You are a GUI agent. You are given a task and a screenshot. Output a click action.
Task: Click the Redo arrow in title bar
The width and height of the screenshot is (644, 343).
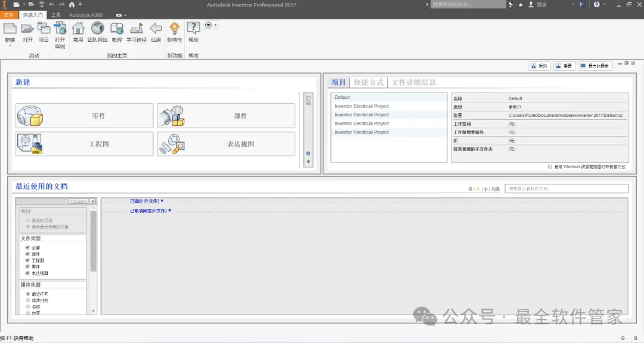pos(61,5)
